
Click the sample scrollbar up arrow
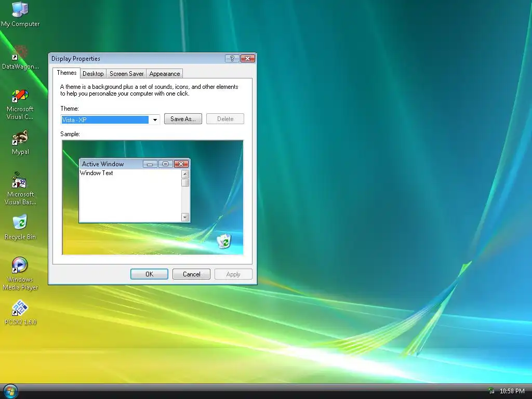(185, 174)
